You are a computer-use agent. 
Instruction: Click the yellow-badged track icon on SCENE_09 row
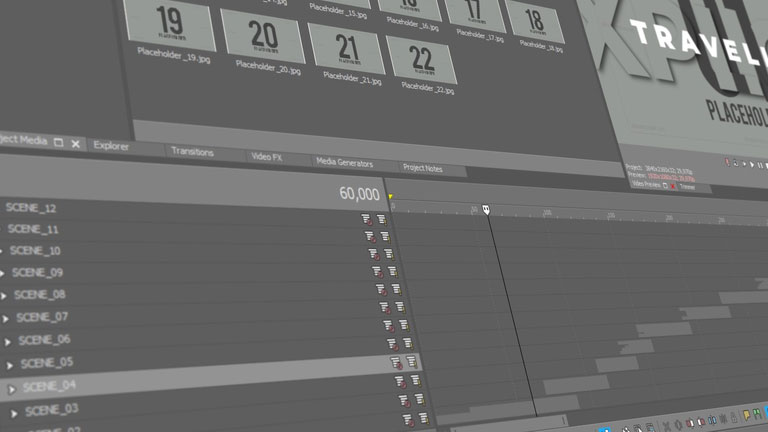pos(392,272)
